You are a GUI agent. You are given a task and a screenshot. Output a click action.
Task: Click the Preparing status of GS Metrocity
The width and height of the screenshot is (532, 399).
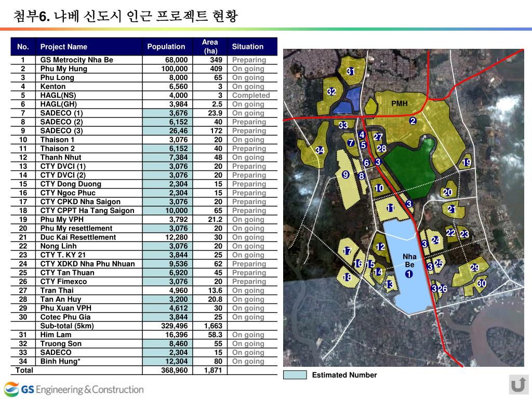[x=249, y=60]
